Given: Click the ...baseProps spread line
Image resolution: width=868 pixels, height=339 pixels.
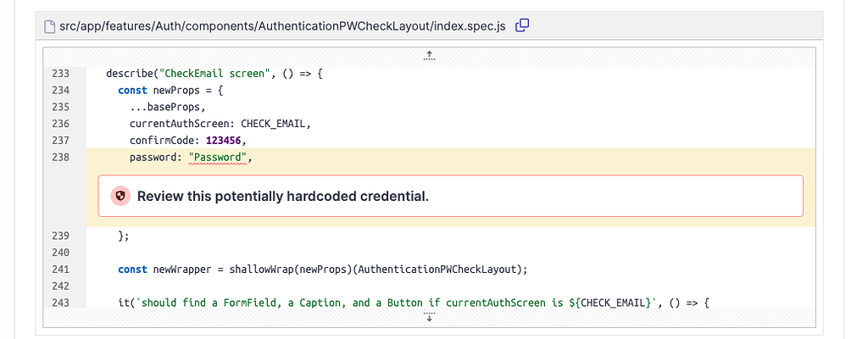Looking at the screenshot, I should click(168, 107).
